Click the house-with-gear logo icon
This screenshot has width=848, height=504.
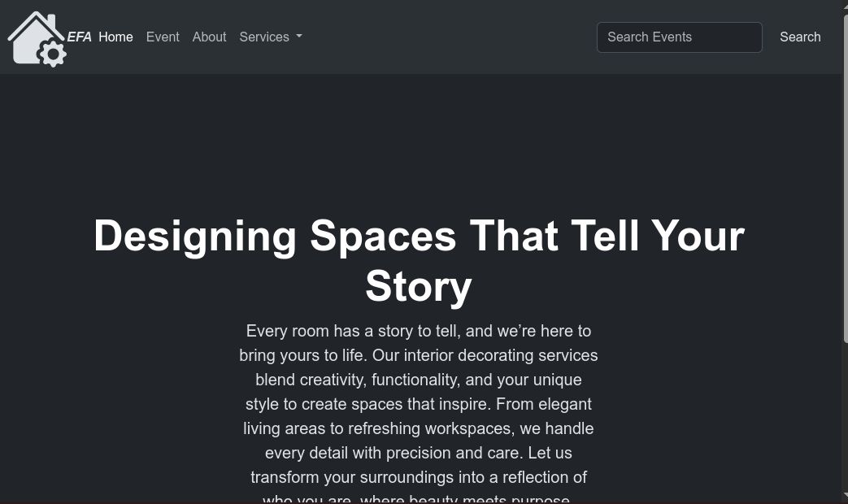33,37
